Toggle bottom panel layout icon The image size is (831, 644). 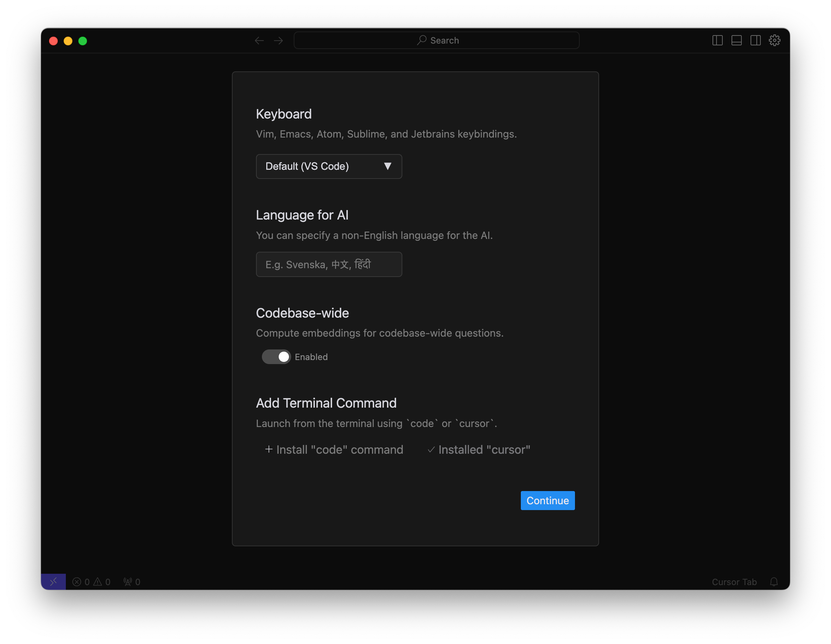click(736, 40)
